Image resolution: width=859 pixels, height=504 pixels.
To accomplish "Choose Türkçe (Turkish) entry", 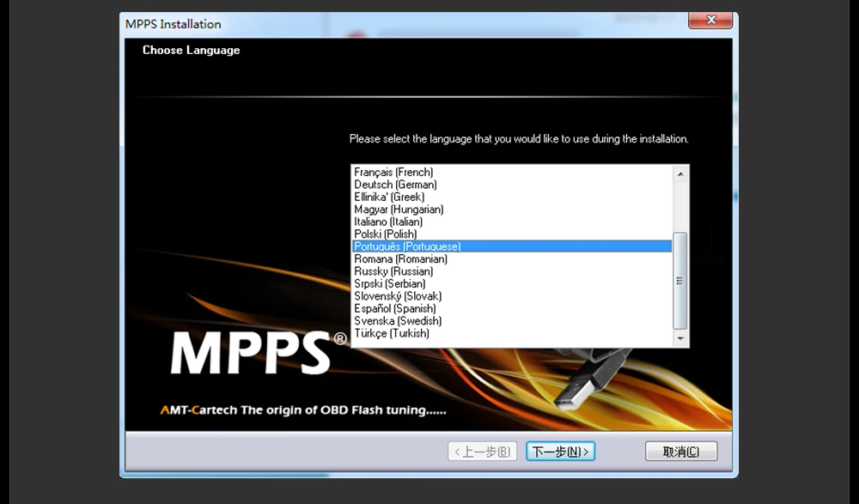I will tap(512, 334).
